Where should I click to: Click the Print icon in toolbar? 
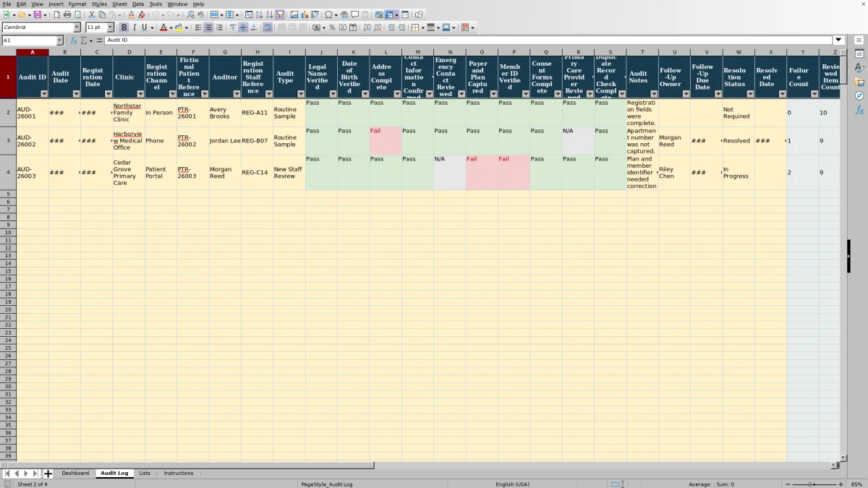click(67, 14)
